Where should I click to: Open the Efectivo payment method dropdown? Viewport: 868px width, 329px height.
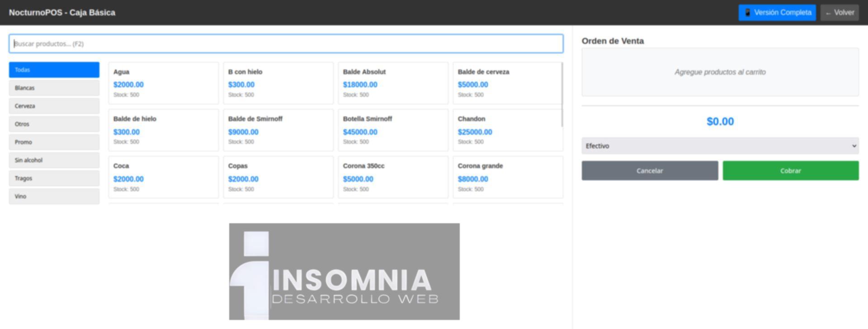click(720, 146)
